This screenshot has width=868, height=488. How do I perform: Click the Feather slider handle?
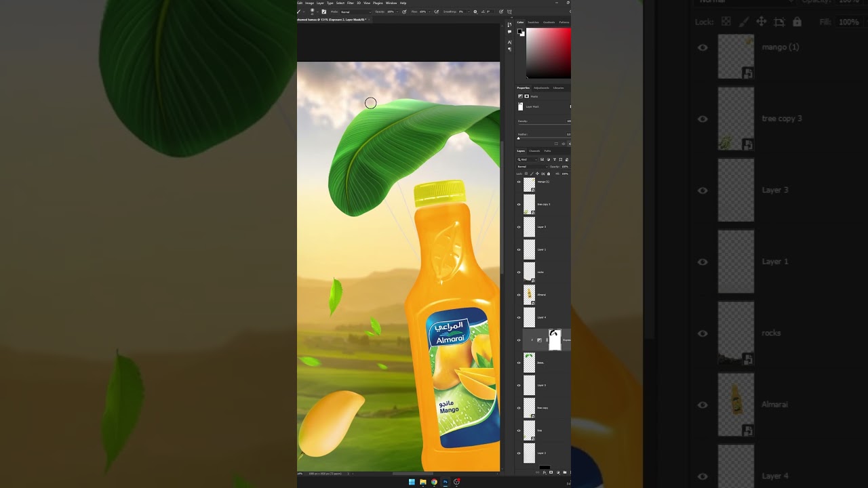point(518,138)
